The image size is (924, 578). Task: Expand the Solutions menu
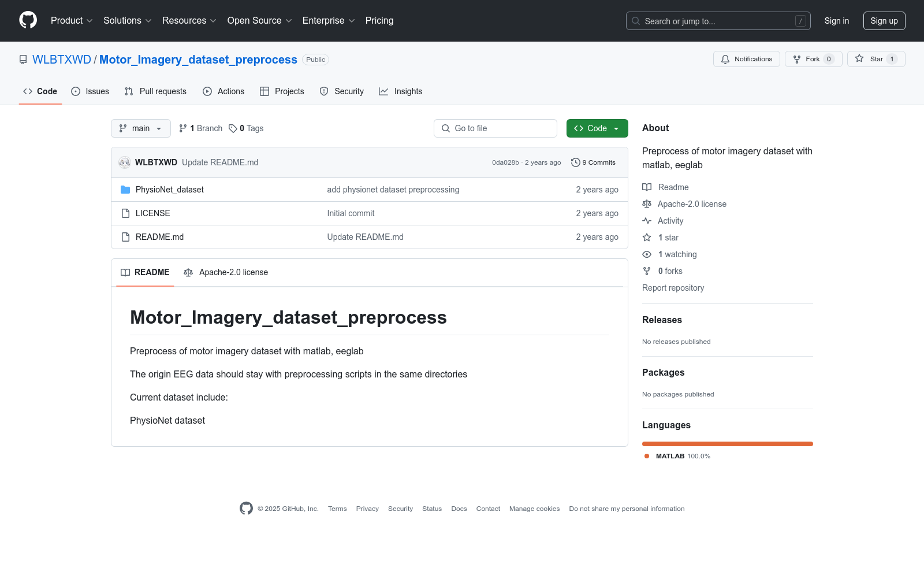[x=128, y=20]
